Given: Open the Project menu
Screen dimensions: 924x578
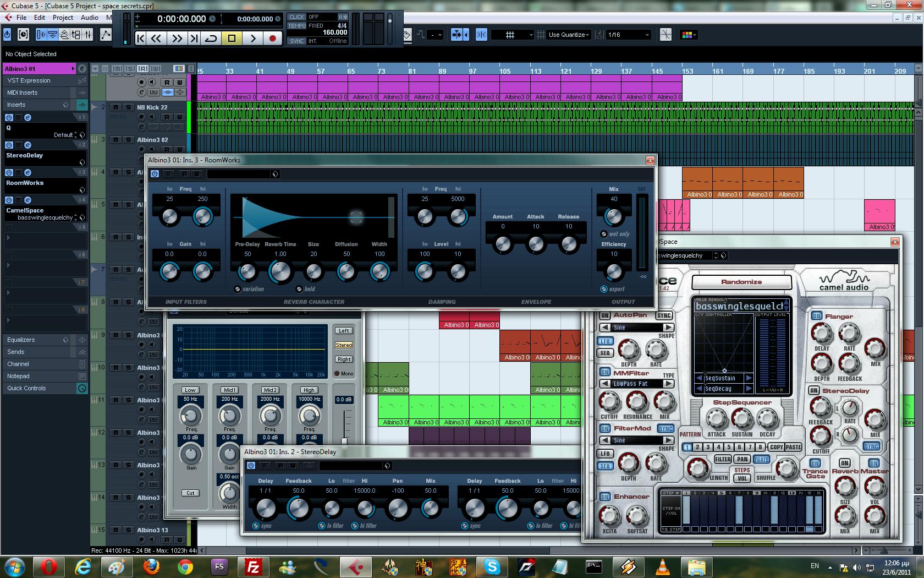Looking at the screenshot, I should [x=63, y=18].
